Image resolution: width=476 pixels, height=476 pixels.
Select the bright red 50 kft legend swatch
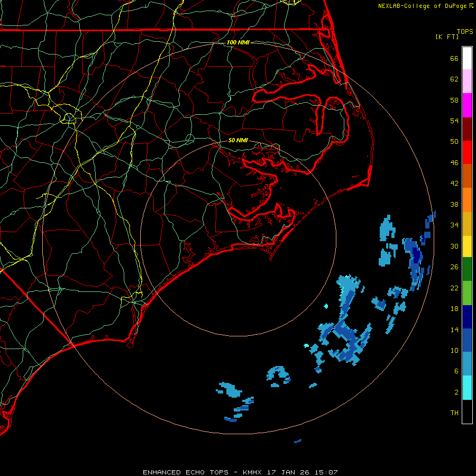pyautogui.click(x=467, y=152)
